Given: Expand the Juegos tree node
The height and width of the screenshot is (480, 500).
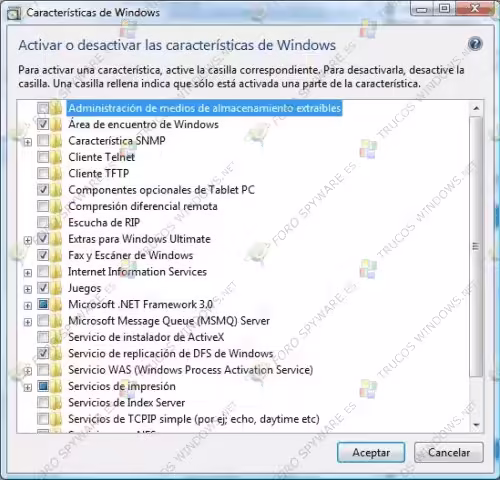Looking at the screenshot, I should pos(28,289).
